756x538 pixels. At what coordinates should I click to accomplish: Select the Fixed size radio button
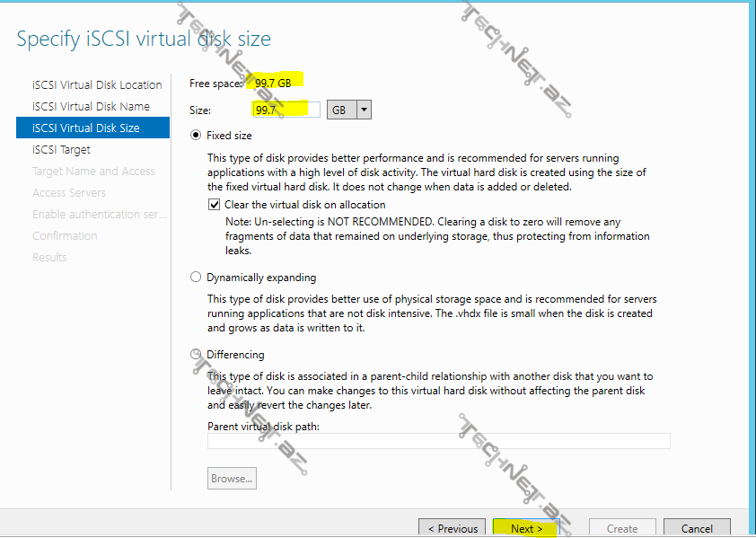click(x=196, y=136)
